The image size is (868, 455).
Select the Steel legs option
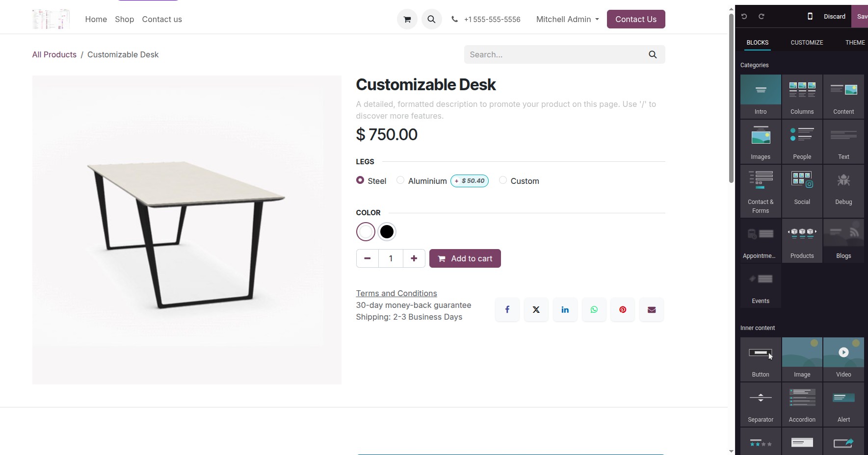point(360,180)
